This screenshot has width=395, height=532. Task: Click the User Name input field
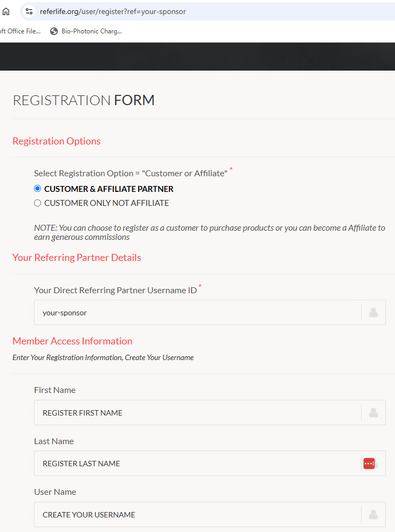(x=197, y=515)
